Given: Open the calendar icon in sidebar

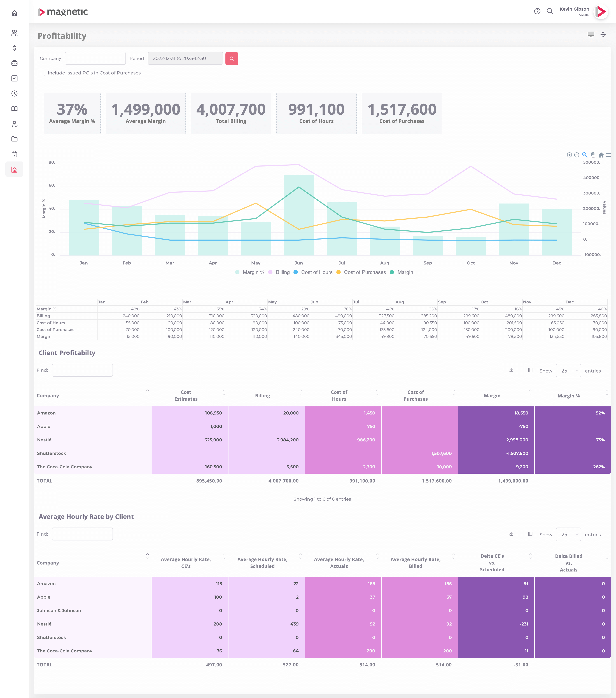Looking at the screenshot, I should 14,154.
